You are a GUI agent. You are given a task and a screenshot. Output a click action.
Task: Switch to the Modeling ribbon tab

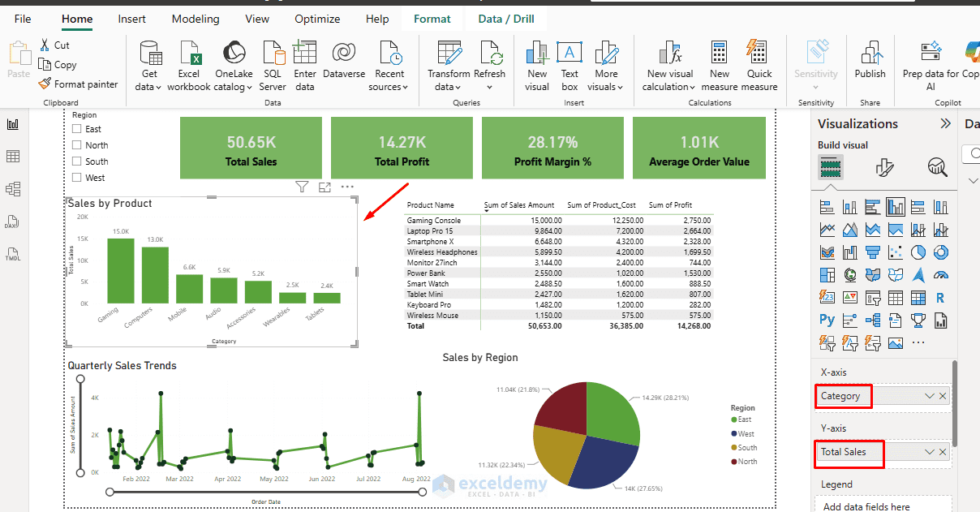pyautogui.click(x=196, y=19)
